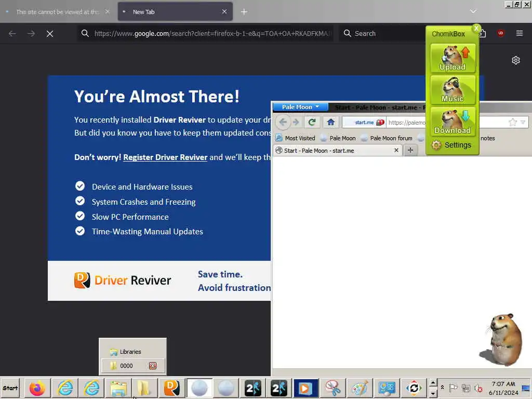Open the Pale Moon bookmark

point(338,138)
